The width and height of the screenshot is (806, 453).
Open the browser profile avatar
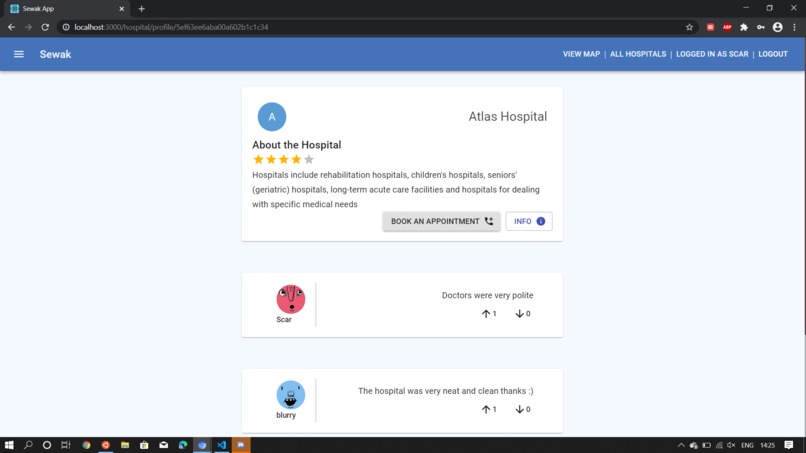(778, 27)
